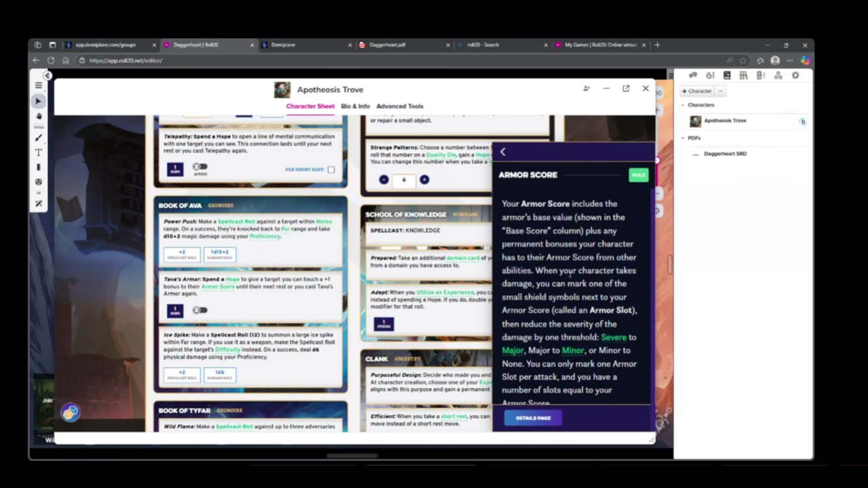868x488 pixels.
Task: Click Ice Spike 1d6 Damage Roll button
Action: tap(220, 375)
